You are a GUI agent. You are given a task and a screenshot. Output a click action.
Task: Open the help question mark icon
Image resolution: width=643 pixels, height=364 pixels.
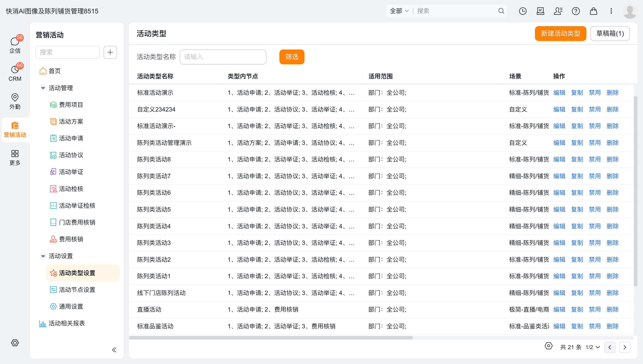click(x=576, y=11)
